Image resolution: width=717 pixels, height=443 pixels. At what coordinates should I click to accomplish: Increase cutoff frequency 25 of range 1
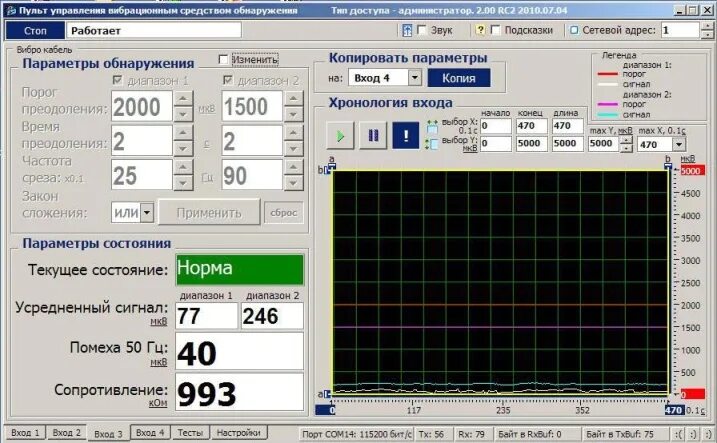[x=183, y=167]
